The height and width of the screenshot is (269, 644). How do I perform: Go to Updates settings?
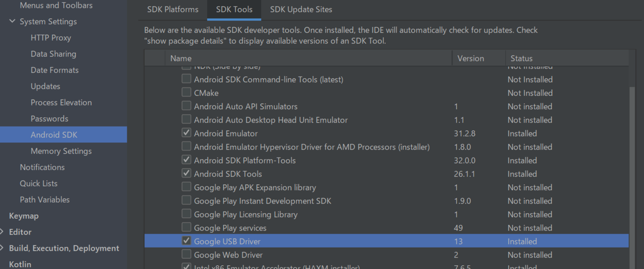(46, 86)
